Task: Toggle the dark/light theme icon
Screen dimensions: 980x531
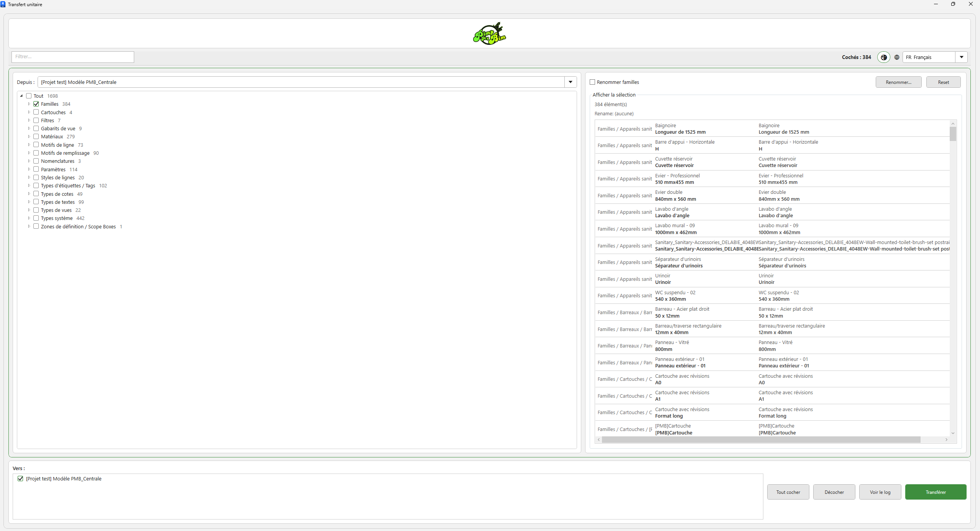Action: (x=884, y=57)
